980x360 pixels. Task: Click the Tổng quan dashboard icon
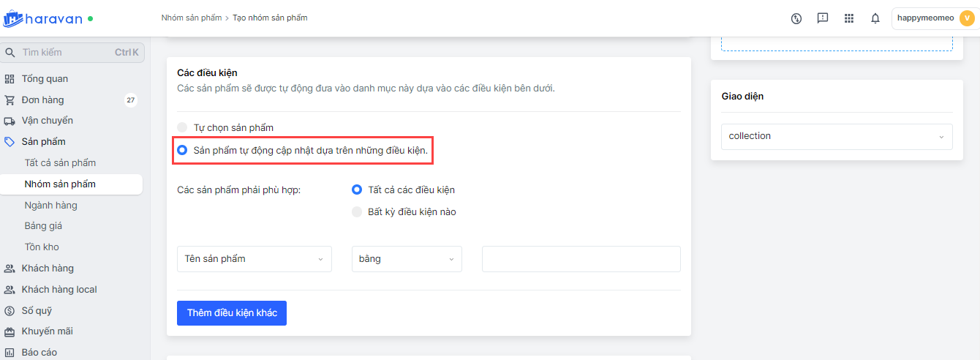[x=10, y=79]
